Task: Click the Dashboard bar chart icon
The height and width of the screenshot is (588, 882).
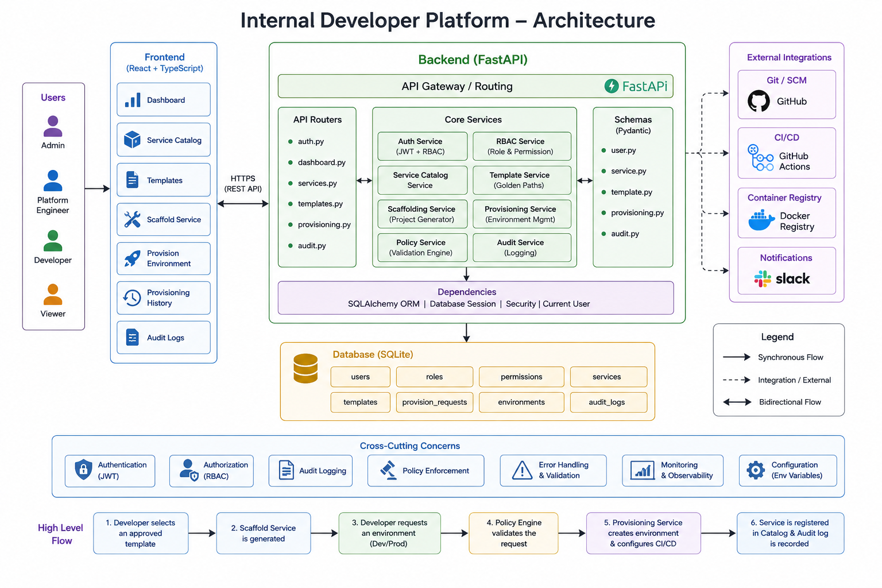Action: 133,100
